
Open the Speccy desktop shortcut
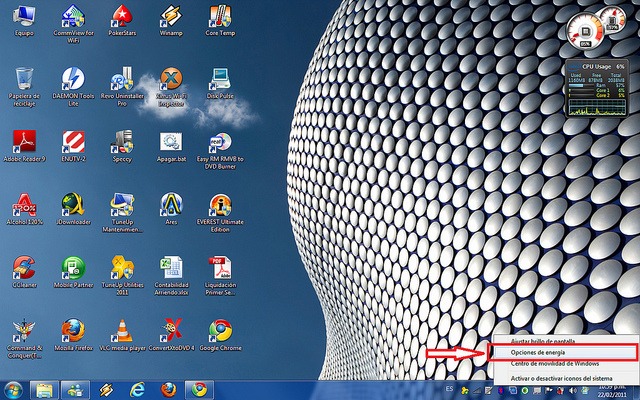click(x=122, y=141)
